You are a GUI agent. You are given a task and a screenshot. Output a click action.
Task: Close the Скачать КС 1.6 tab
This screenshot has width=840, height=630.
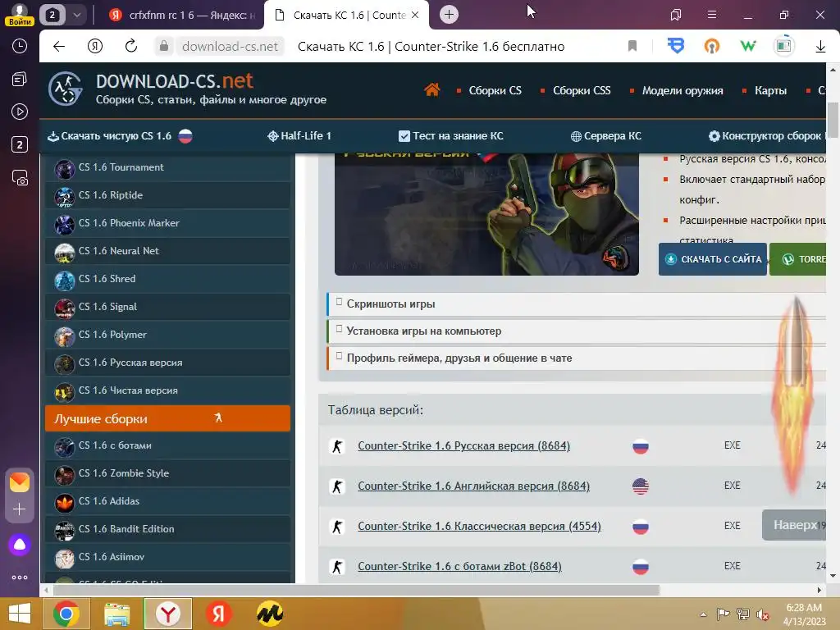click(x=414, y=15)
